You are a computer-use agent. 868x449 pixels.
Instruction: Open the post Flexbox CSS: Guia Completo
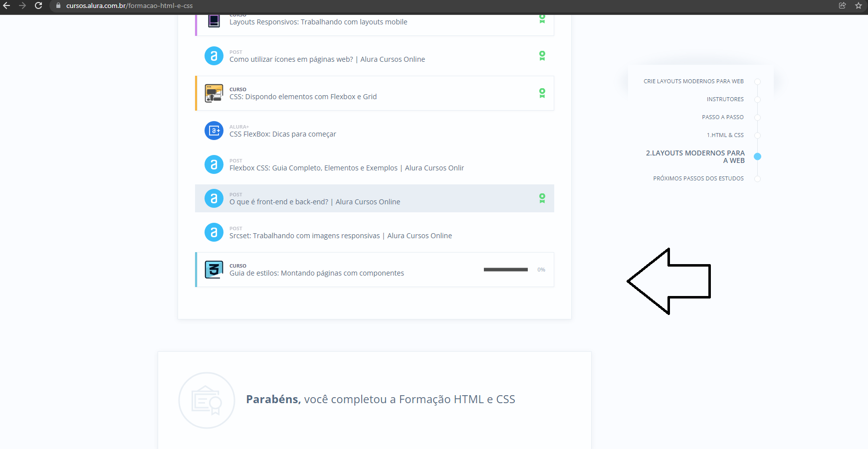[347, 168]
